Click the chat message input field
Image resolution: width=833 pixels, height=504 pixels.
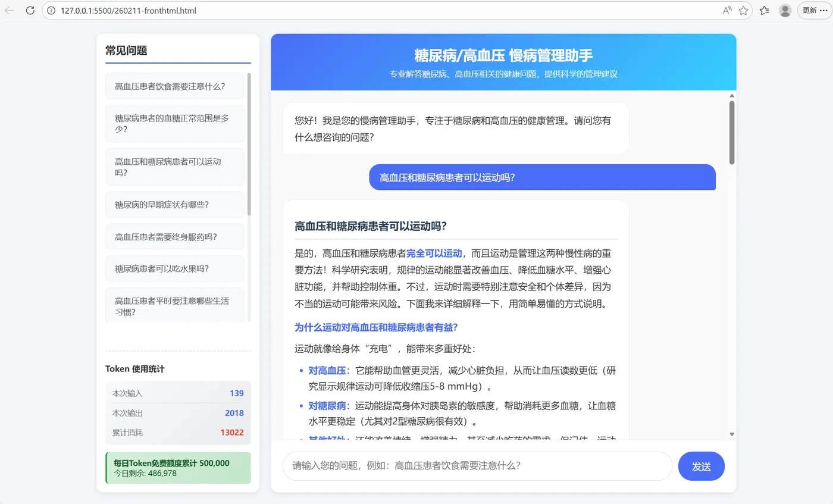[476, 467]
